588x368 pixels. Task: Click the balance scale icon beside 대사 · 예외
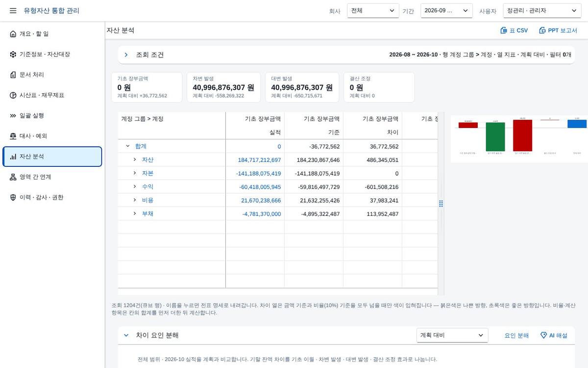pyautogui.click(x=13, y=136)
